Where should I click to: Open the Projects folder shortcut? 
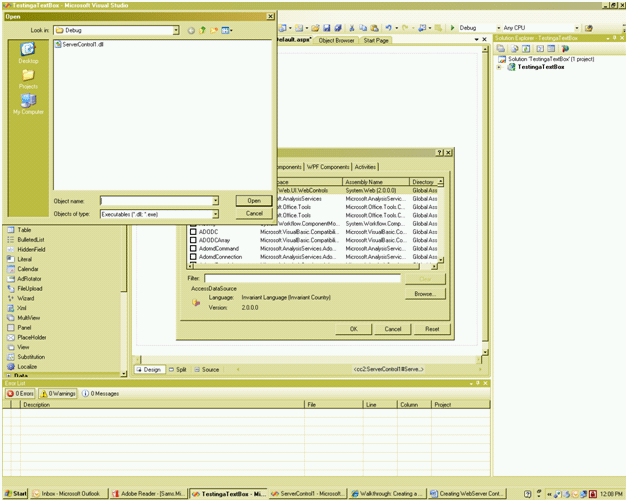28,78
